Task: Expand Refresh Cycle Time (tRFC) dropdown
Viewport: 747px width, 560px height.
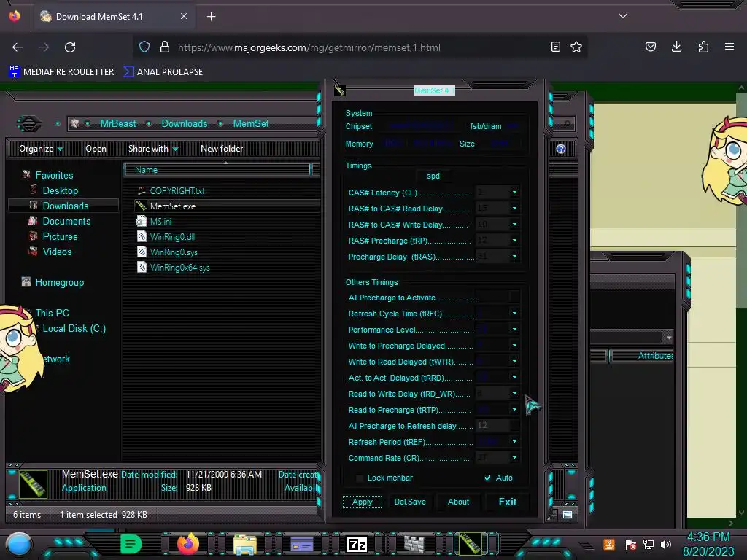Action: (514, 314)
